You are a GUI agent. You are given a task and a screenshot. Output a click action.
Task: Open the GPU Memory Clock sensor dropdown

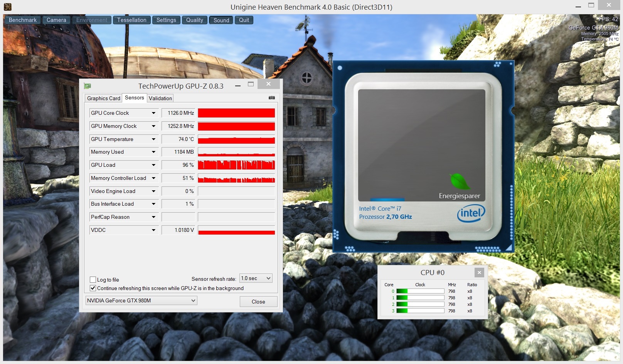point(153,126)
